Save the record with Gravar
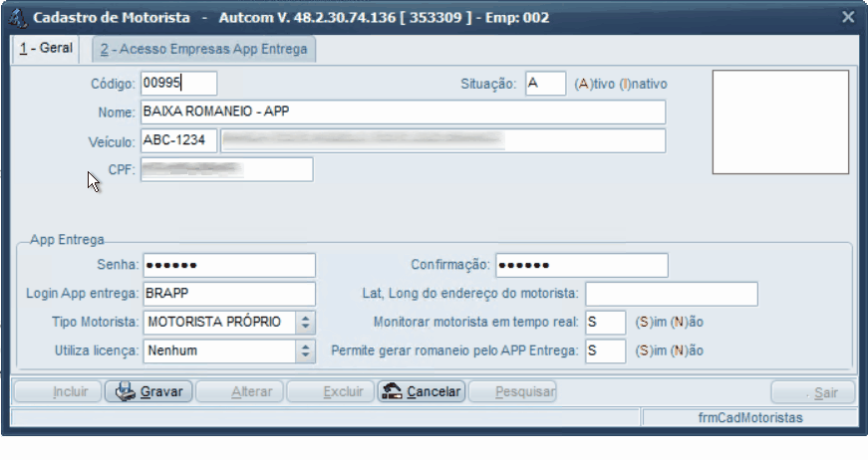Image resolution: width=868 pixels, height=460 pixels. click(148, 391)
